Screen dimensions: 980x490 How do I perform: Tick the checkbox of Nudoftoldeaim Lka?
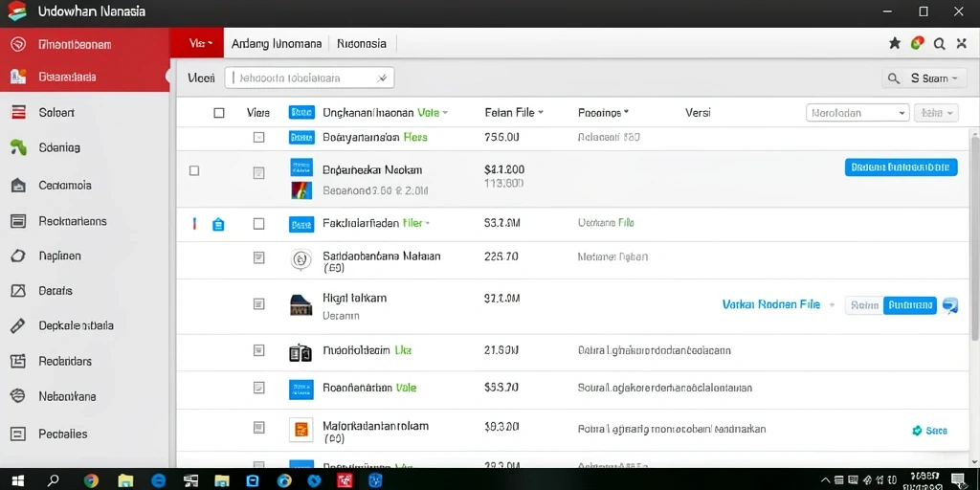(258, 351)
